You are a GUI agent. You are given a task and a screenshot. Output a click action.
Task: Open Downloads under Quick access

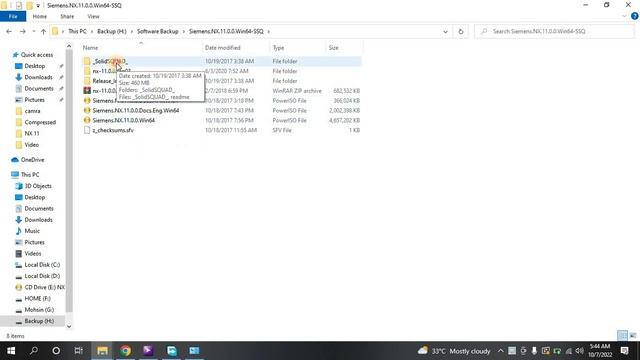click(x=38, y=77)
